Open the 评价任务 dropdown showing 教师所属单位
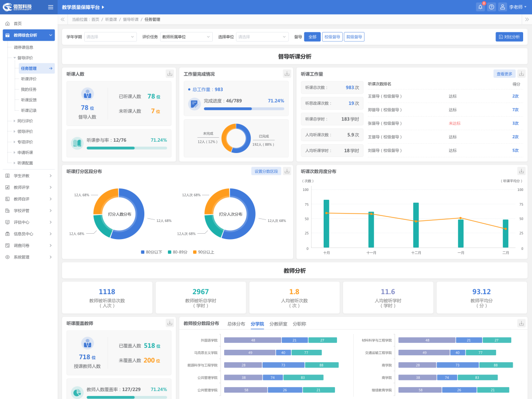 tap(186, 37)
